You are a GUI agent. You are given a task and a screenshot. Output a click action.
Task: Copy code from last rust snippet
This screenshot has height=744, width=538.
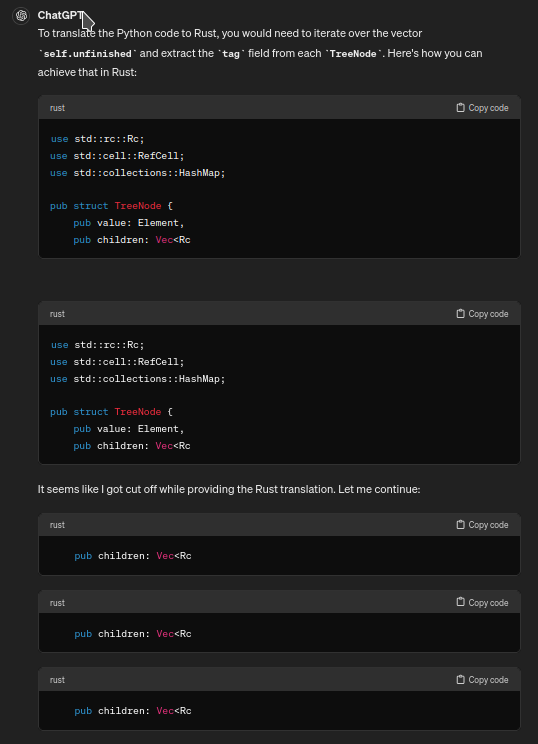coord(482,679)
